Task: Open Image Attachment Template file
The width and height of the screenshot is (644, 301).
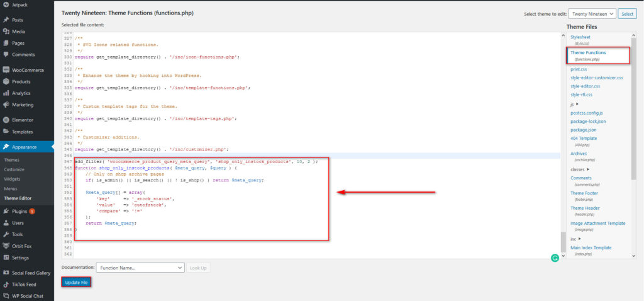Action: point(597,224)
